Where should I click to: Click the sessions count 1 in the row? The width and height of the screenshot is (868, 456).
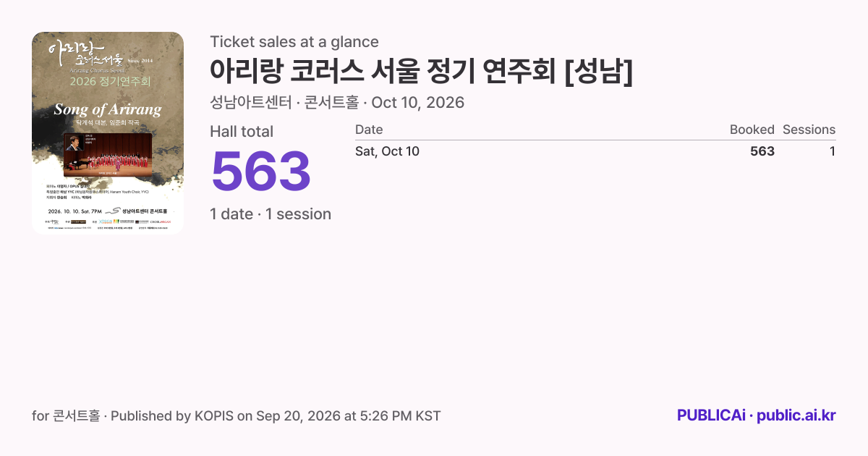click(x=833, y=151)
